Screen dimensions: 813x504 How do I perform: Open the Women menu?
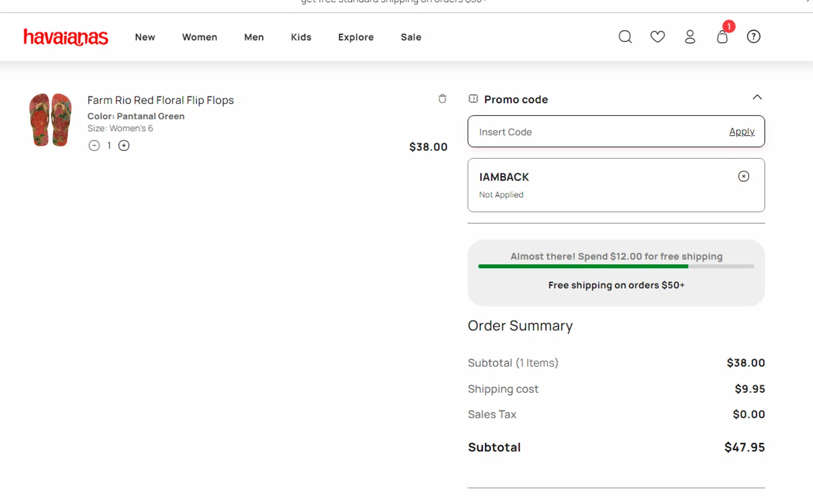pos(199,37)
